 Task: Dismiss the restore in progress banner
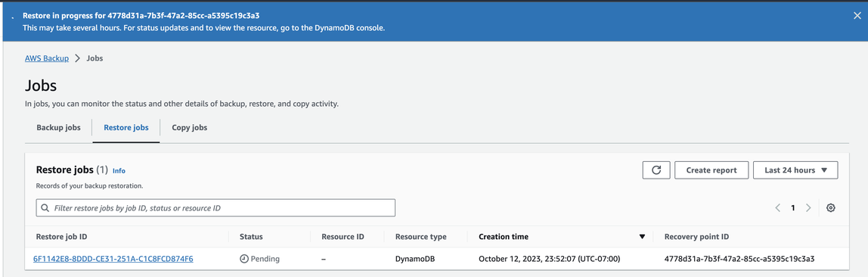click(857, 15)
